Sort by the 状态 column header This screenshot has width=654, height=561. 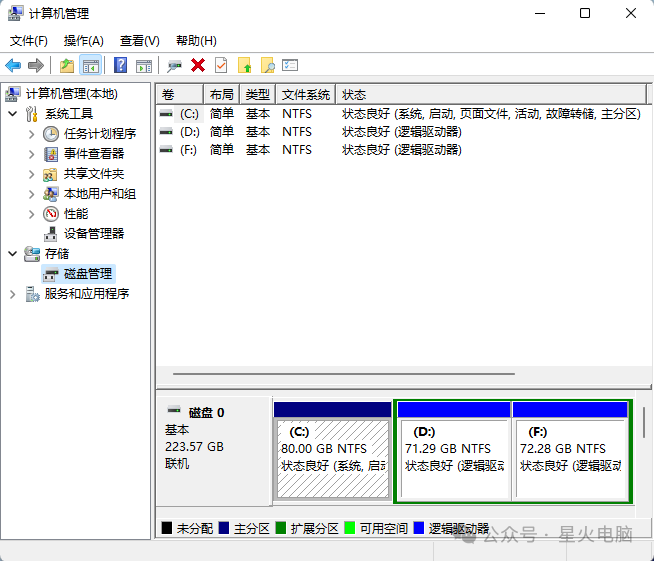point(491,95)
